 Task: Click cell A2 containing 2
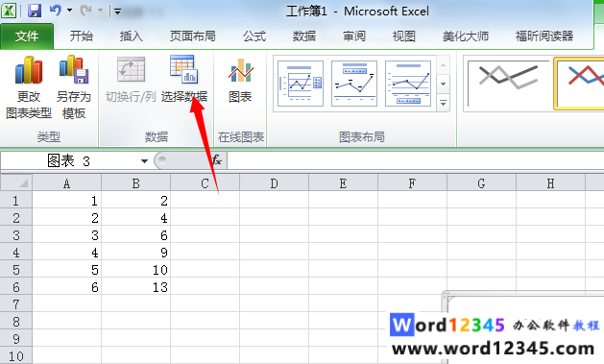(x=66, y=218)
